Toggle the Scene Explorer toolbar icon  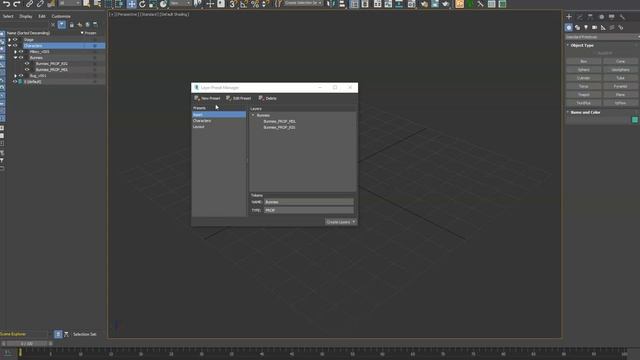pos(354,4)
